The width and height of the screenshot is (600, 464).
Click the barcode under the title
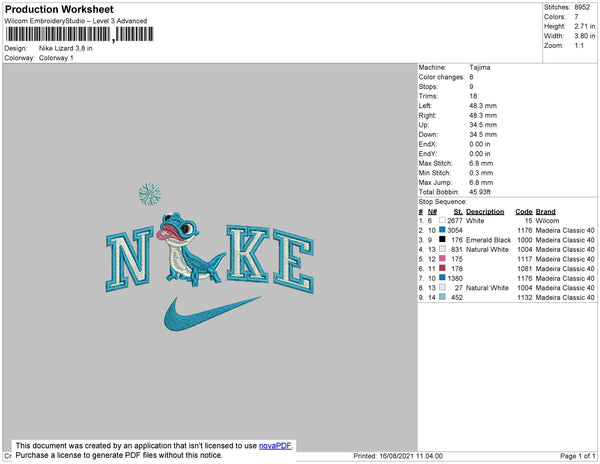pyautogui.click(x=80, y=34)
